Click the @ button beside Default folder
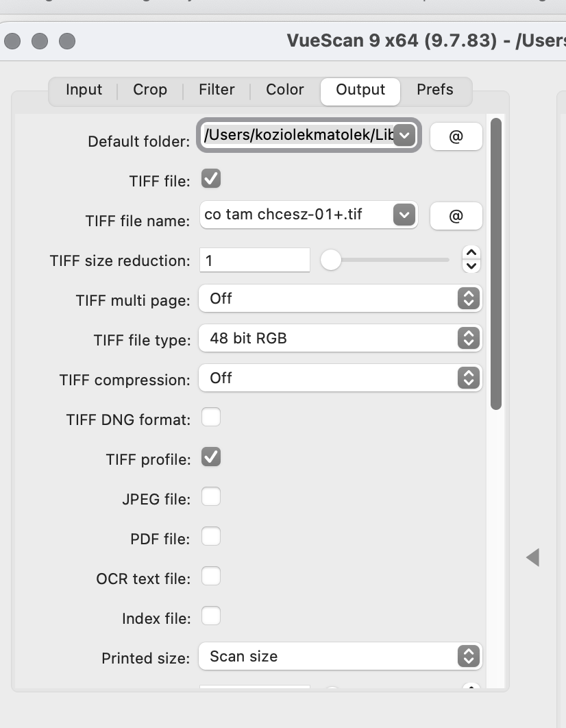The height and width of the screenshot is (728, 566). 456,136
